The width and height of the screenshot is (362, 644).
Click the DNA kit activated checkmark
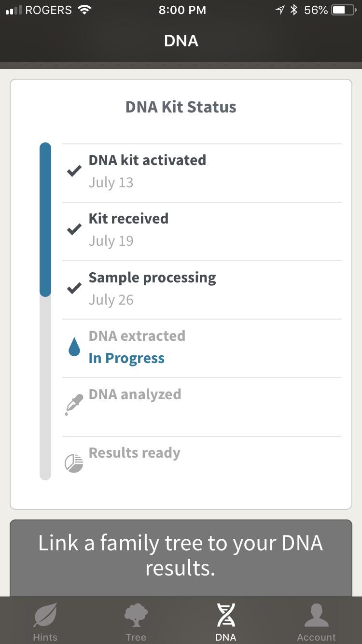(x=74, y=170)
